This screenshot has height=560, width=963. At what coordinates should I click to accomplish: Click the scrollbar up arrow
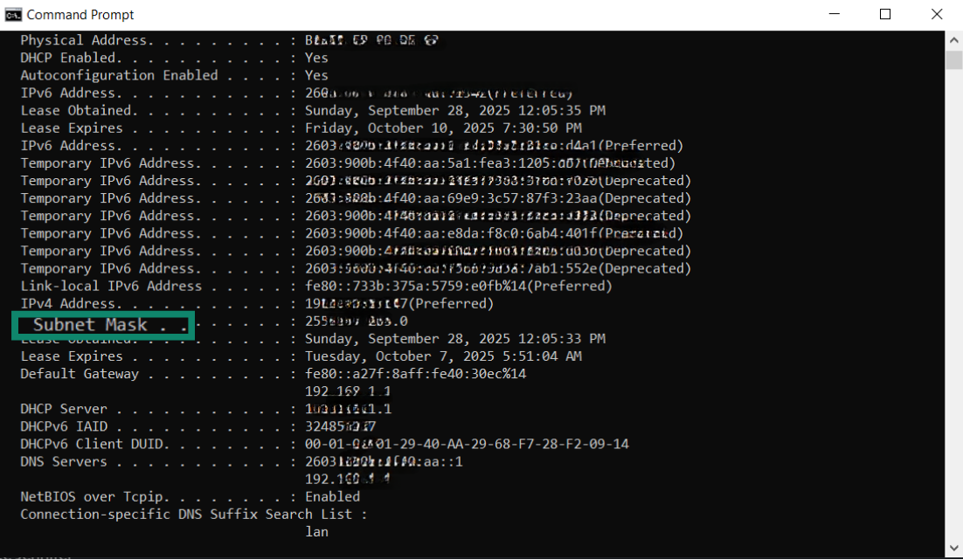(x=953, y=38)
